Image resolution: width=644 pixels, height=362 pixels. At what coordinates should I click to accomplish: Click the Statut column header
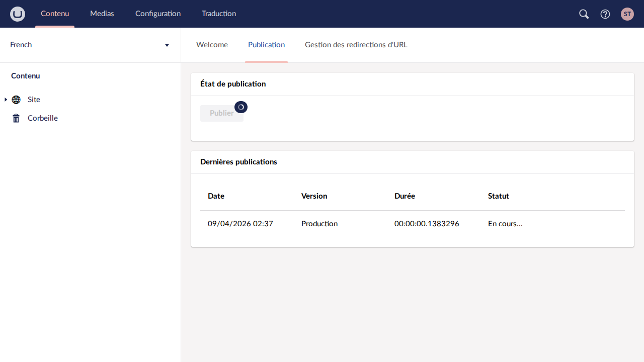coord(499,196)
